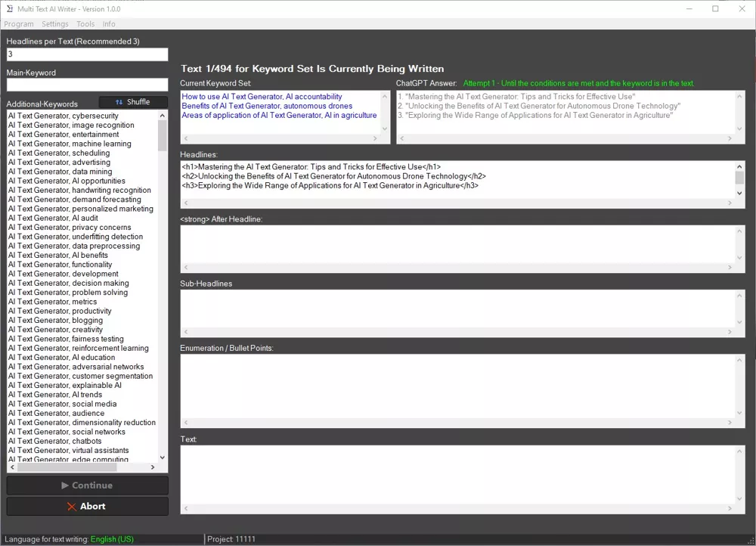
Task: Click inside the Text output box
Action: [x=458, y=475]
